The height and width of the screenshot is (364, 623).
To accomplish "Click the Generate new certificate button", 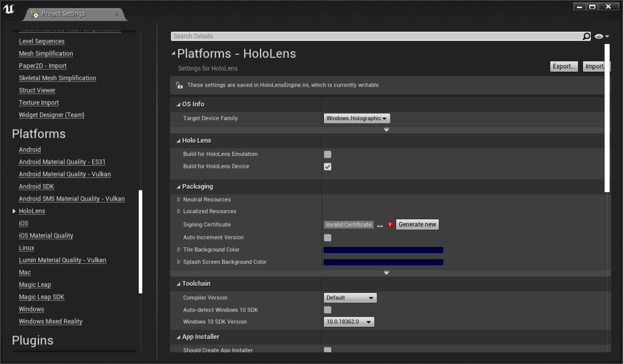I will tap(417, 225).
